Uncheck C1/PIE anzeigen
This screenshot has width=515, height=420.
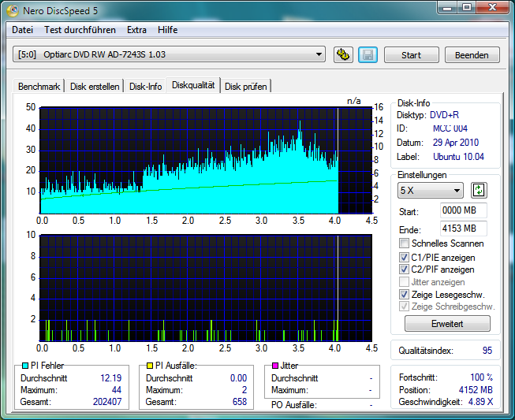click(404, 258)
